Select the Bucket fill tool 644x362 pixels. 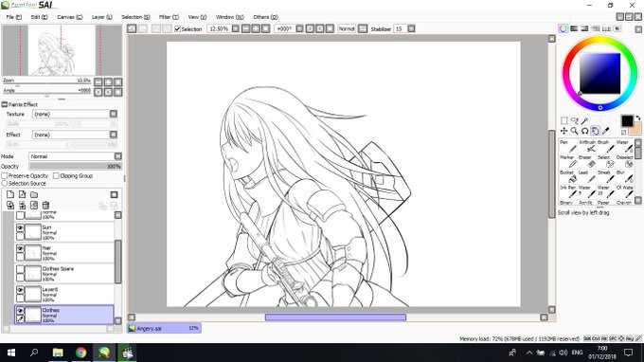point(568,176)
